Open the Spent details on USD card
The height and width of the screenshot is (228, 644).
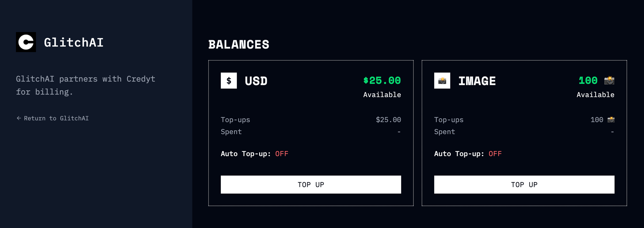click(231, 132)
